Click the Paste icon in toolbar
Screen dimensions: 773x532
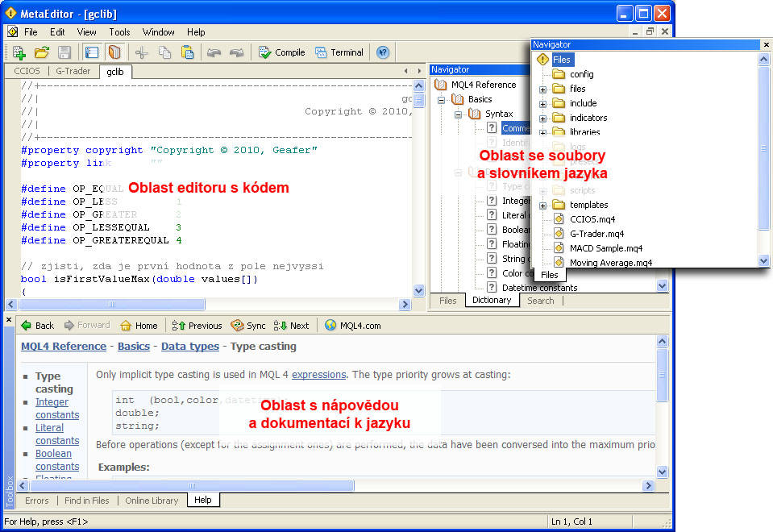click(187, 52)
